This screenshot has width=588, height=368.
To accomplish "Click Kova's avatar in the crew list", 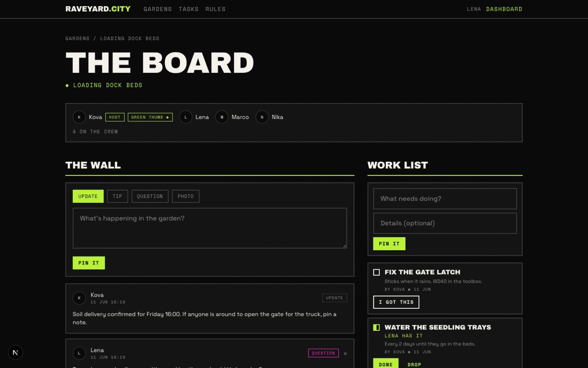I will (x=79, y=117).
